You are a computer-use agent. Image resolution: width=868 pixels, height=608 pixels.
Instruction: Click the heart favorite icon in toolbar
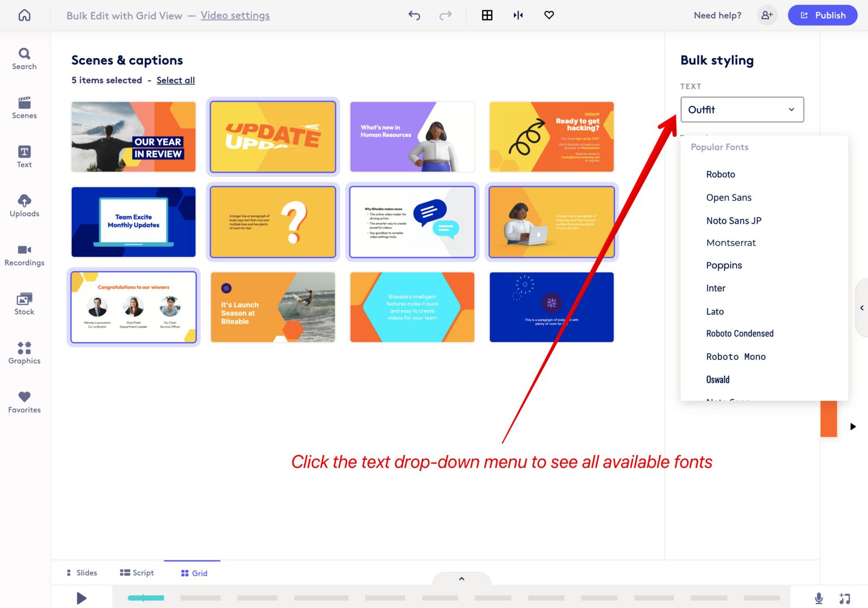(549, 15)
